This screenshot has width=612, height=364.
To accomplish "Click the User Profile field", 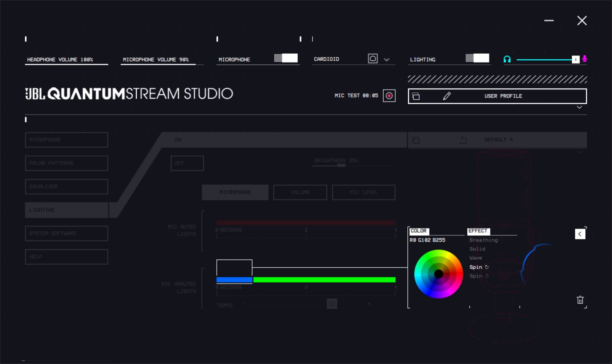I will point(498,96).
